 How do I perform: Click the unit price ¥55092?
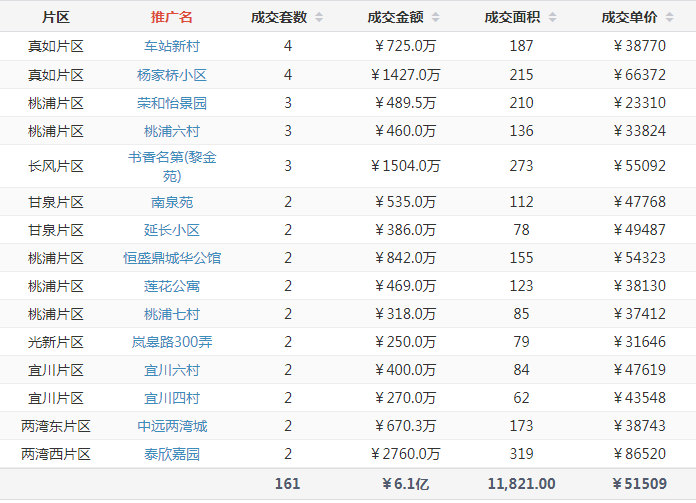(x=640, y=166)
